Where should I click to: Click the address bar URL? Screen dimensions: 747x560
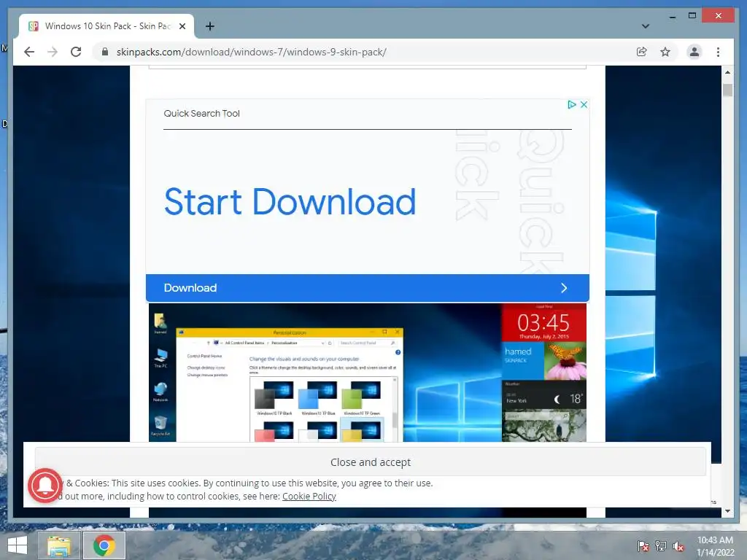click(x=252, y=52)
